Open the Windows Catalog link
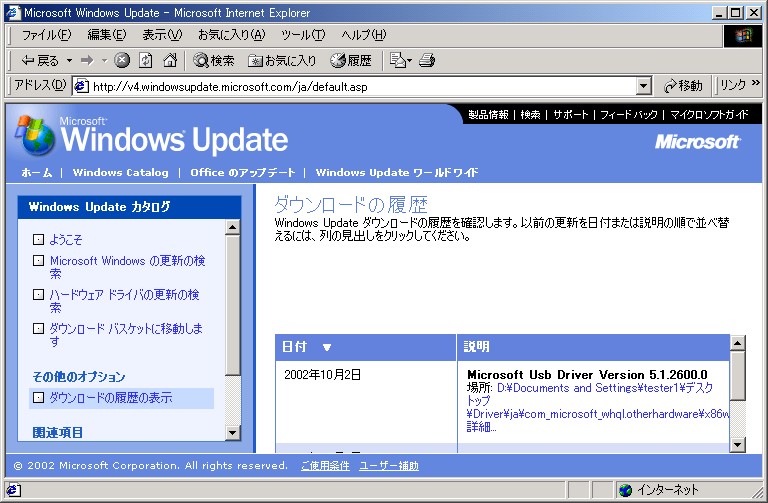The image size is (768, 503). click(120, 172)
